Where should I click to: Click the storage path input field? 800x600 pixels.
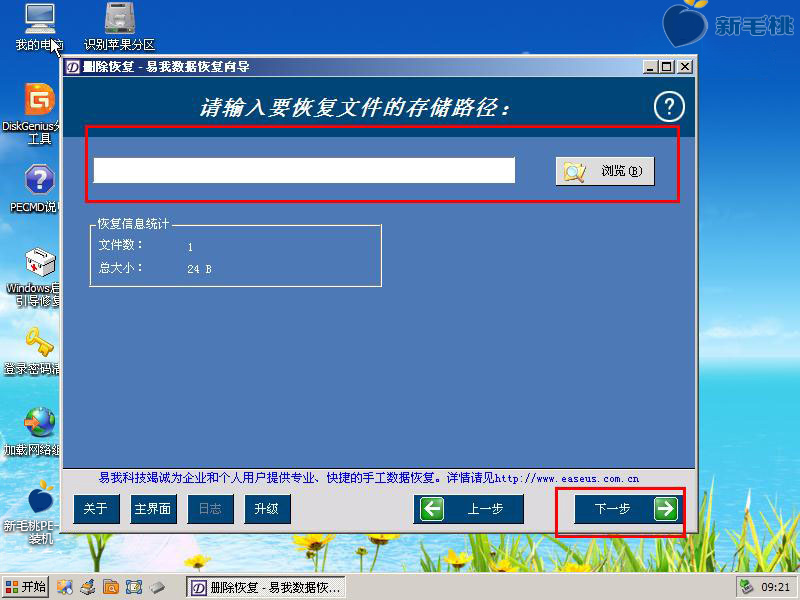(304, 170)
